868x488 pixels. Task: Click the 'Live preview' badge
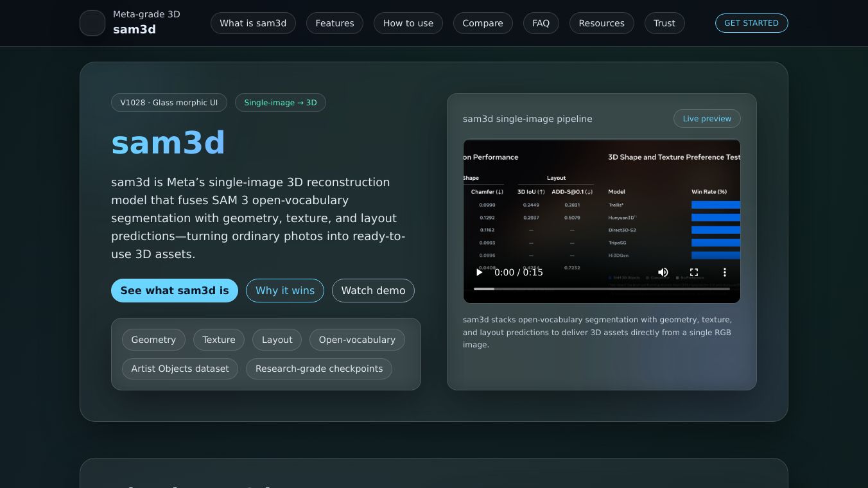pos(707,119)
